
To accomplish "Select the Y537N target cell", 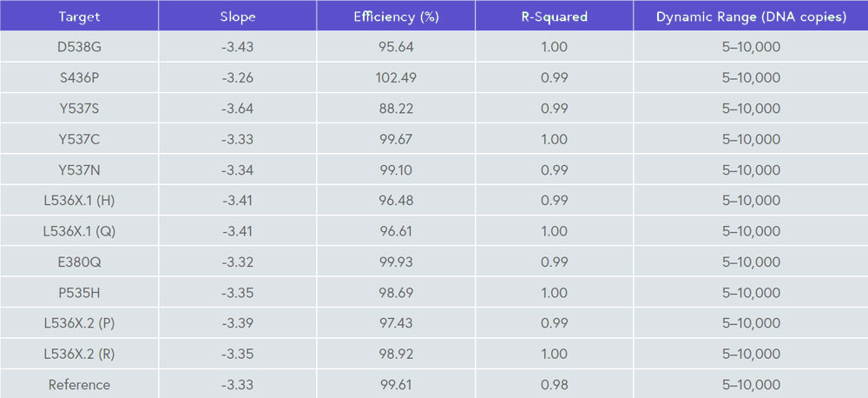I will pyautogui.click(x=79, y=169).
